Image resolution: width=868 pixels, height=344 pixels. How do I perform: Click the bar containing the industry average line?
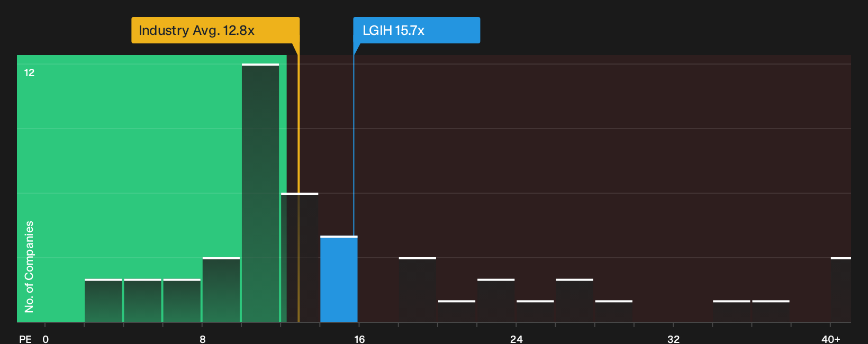point(300,257)
